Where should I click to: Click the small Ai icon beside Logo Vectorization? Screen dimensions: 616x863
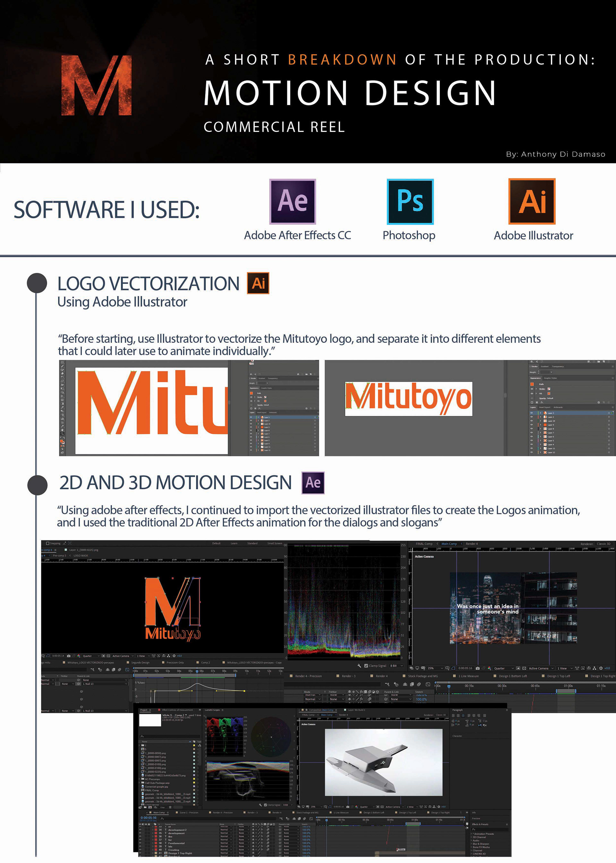(x=258, y=283)
